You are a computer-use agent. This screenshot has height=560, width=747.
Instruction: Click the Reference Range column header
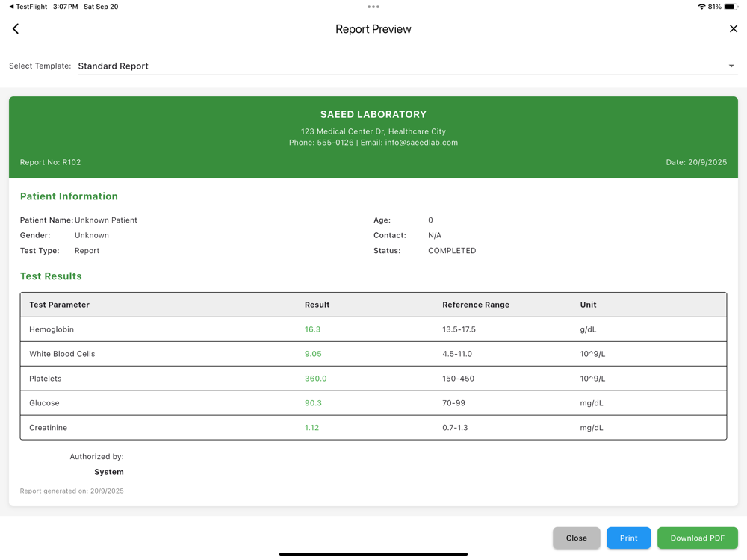[475, 305]
